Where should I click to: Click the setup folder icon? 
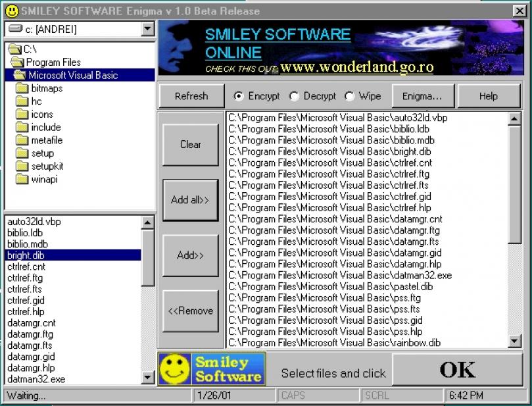coord(22,153)
